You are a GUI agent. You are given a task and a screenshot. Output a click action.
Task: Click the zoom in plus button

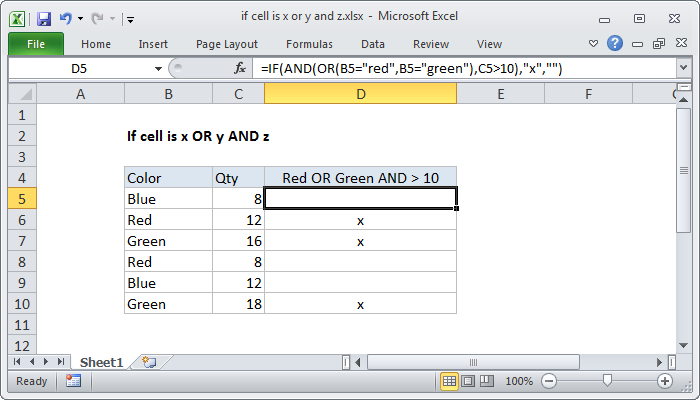pyautogui.click(x=665, y=381)
